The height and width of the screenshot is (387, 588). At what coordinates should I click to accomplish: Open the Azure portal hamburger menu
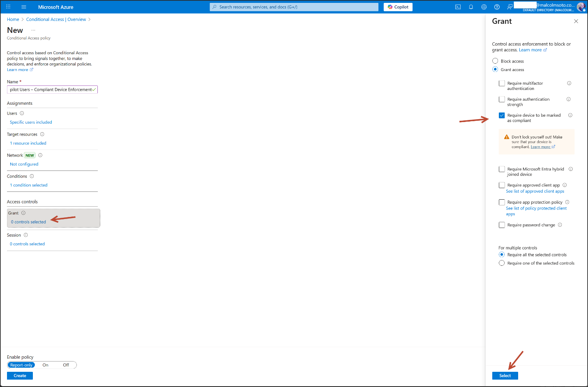[23, 7]
